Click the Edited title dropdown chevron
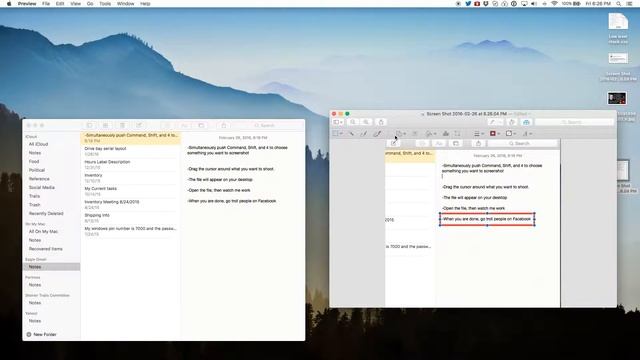This screenshot has height=360, width=640. tap(529, 114)
